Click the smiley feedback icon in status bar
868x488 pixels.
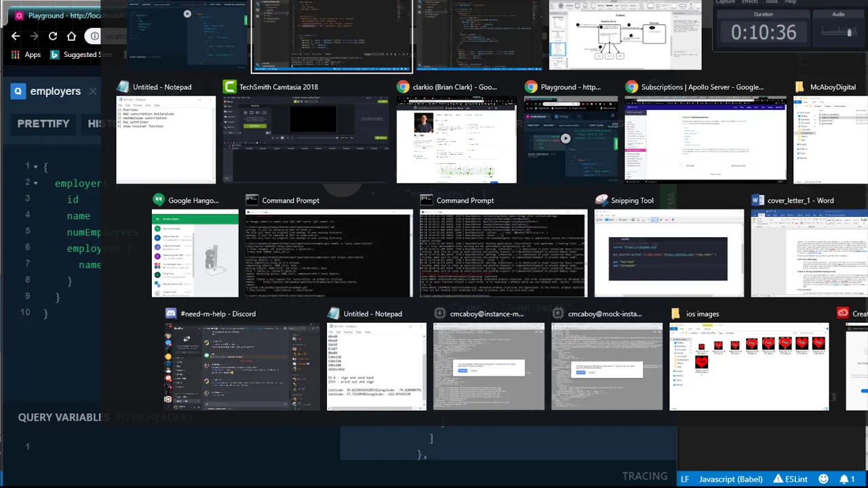point(823,479)
